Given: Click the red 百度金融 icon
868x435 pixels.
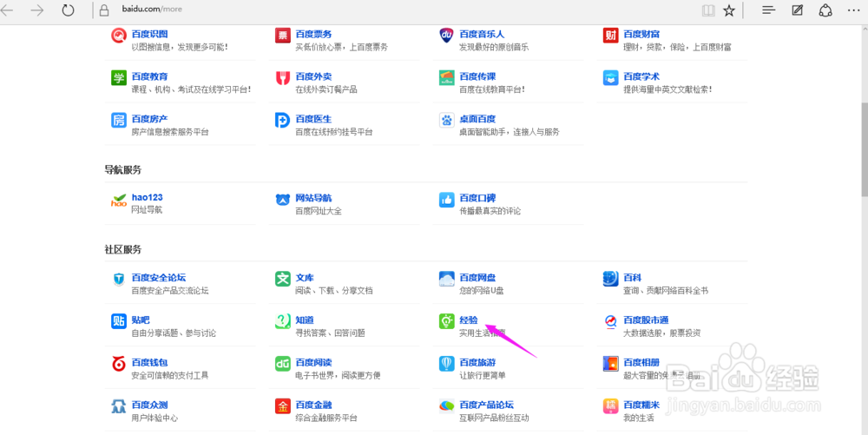Looking at the screenshot, I should point(282,406).
